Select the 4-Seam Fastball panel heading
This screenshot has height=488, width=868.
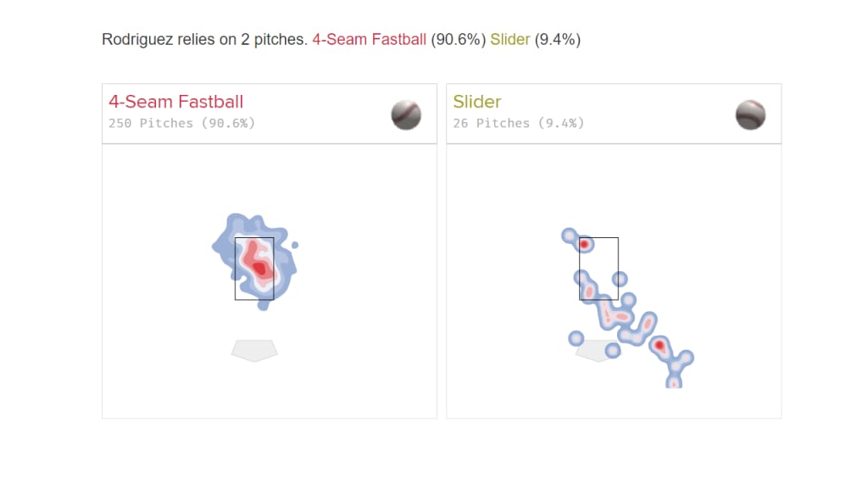click(x=176, y=102)
